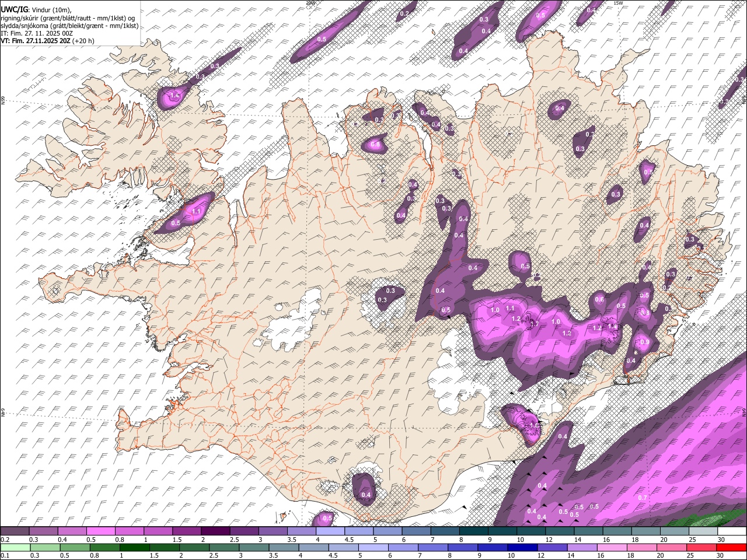The height and width of the screenshot is (560, 747).
Task: Pick the bright pink 0.5–0.8 upper legend swatch
Action: [101, 531]
